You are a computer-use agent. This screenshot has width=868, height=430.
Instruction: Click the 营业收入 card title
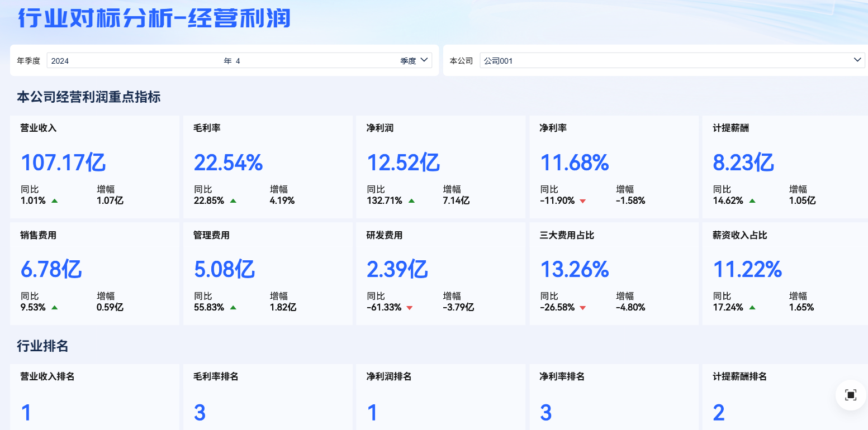(x=39, y=128)
